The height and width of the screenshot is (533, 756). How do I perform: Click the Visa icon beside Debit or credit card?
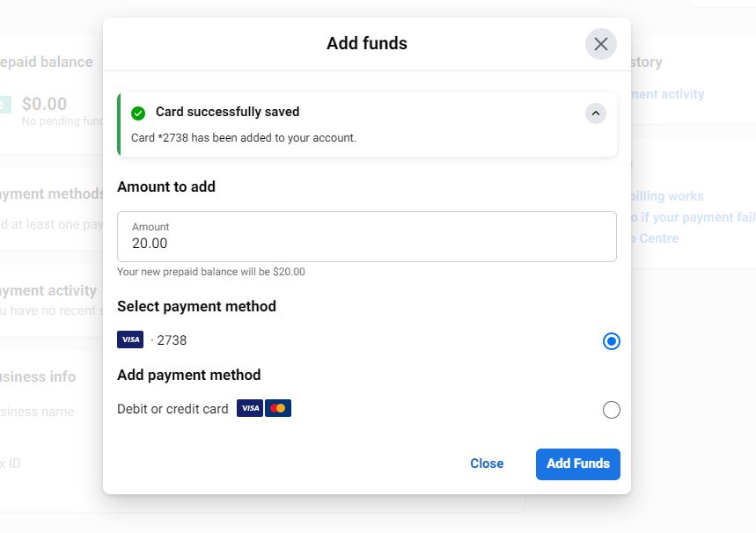click(x=250, y=408)
